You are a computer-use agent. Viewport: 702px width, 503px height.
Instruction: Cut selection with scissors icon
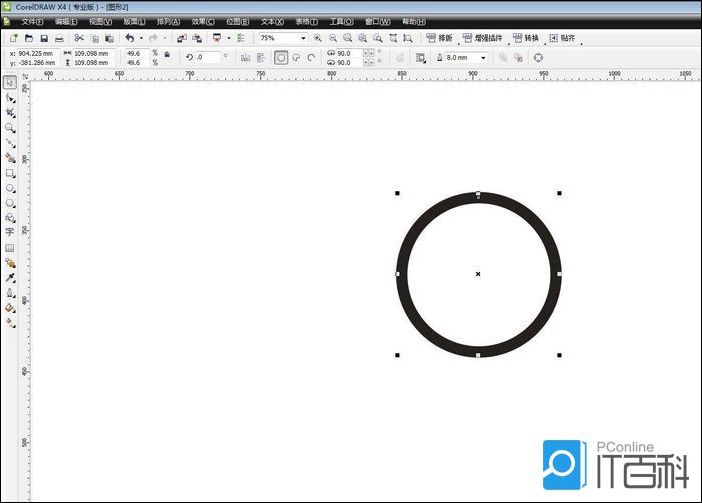[x=79, y=38]
